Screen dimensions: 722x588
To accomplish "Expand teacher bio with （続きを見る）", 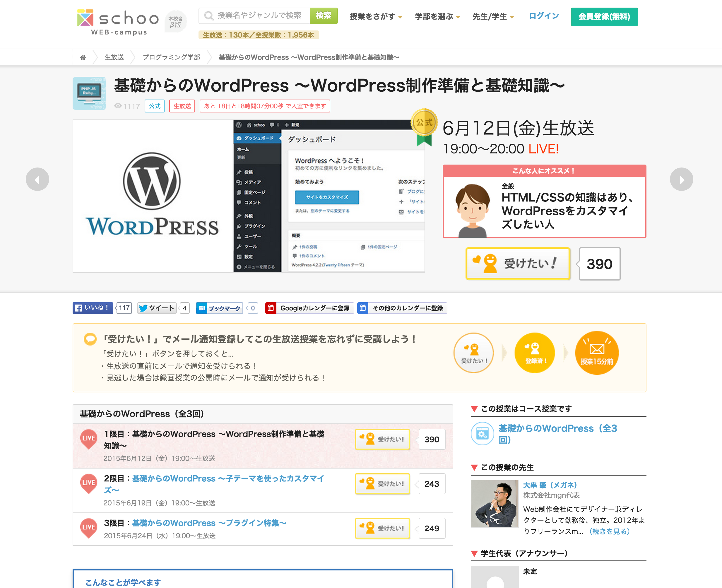I will 610,531.
